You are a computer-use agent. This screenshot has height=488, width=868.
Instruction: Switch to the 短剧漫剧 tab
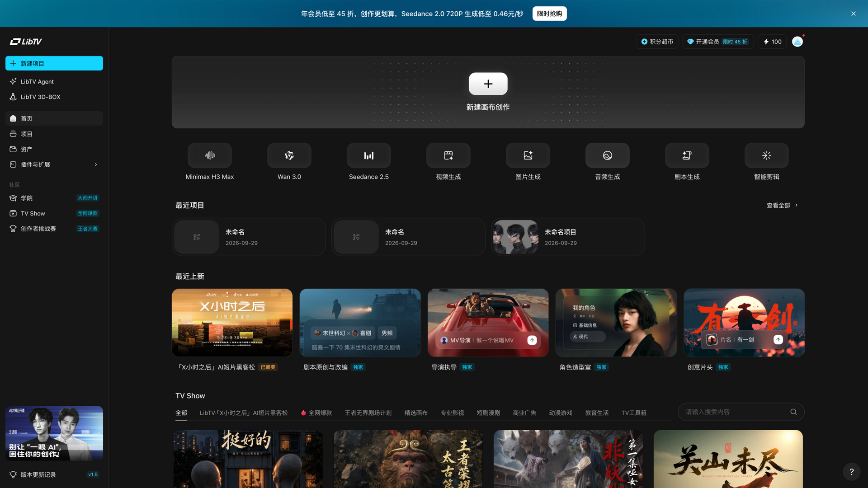point(488,413)
